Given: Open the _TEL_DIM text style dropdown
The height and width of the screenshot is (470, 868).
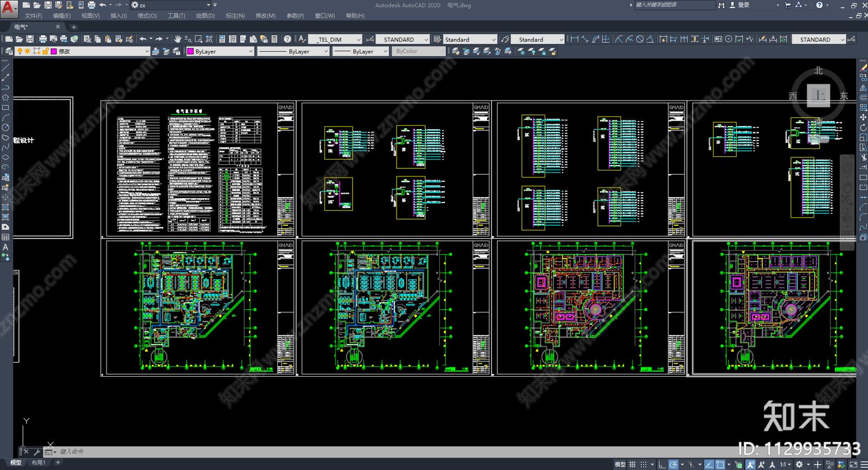Looking at the screenshot, I should coord(335,39).
